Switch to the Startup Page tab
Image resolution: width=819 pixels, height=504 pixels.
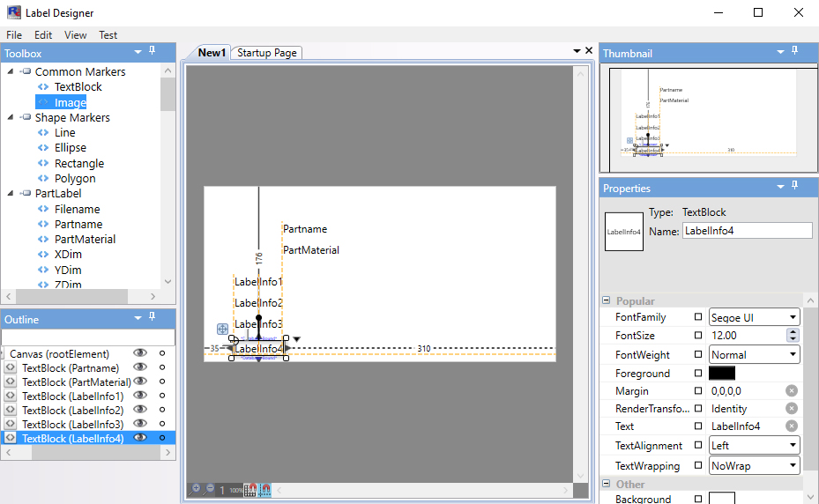(x=267, y=53)
